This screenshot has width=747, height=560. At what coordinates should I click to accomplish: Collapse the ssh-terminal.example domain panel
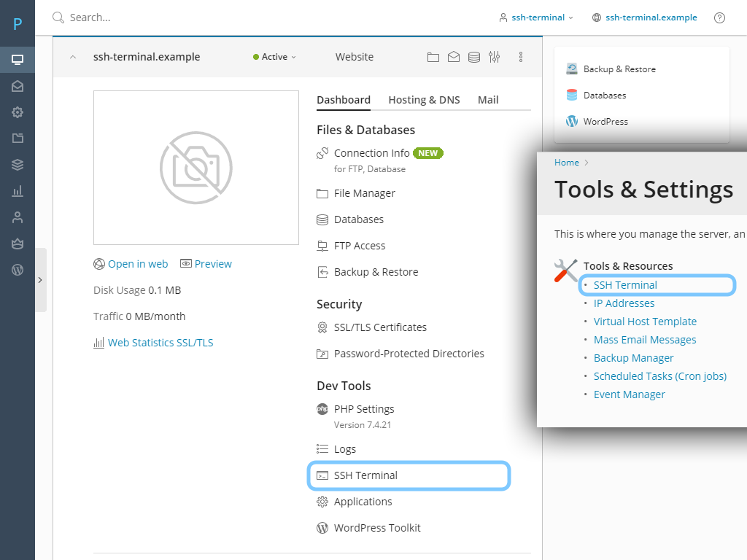tap(73, 57)
